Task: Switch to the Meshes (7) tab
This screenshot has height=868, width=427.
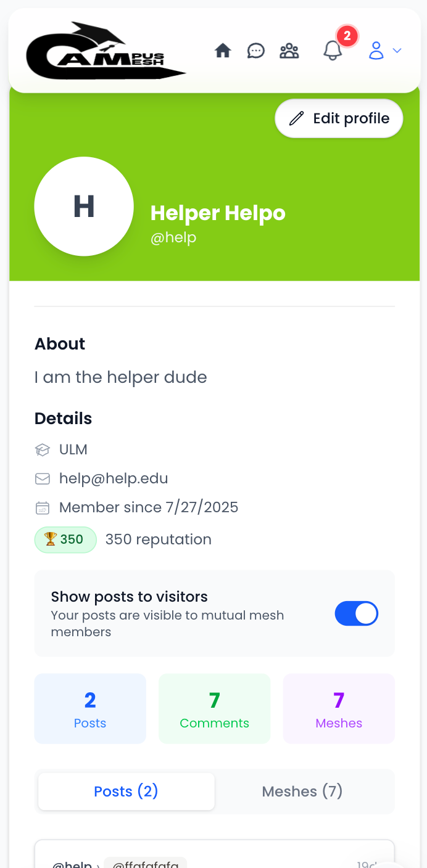Action: 302,792
